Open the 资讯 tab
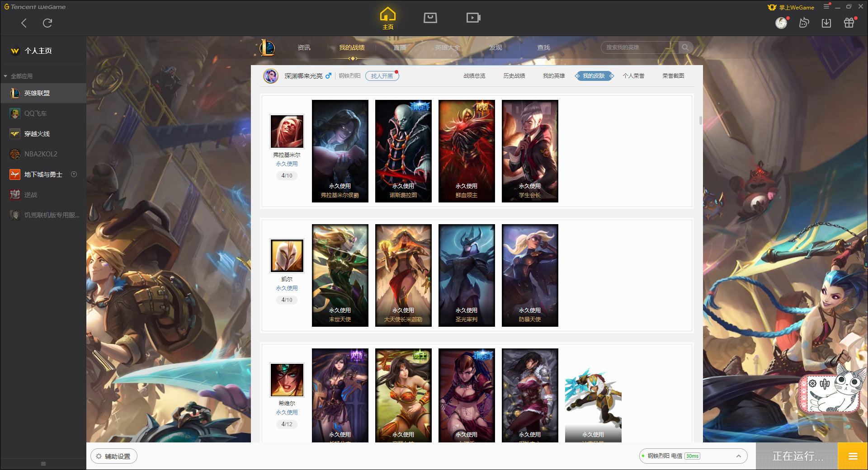 click(304, 47)
